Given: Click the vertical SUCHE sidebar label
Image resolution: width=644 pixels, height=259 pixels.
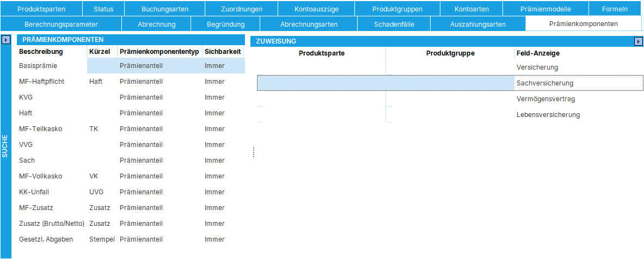Looking at the screenshot, I should click(x=5, y=146).
